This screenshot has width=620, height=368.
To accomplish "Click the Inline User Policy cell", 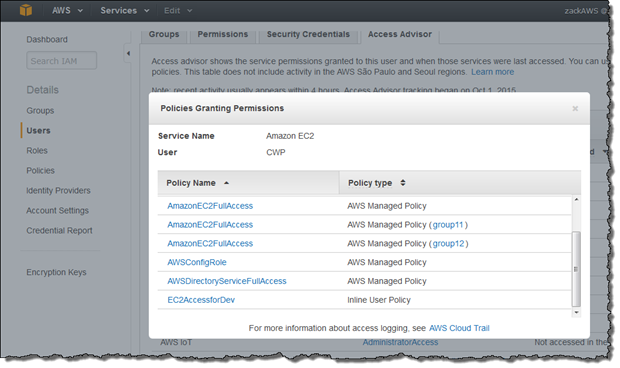I will point(379,300).
